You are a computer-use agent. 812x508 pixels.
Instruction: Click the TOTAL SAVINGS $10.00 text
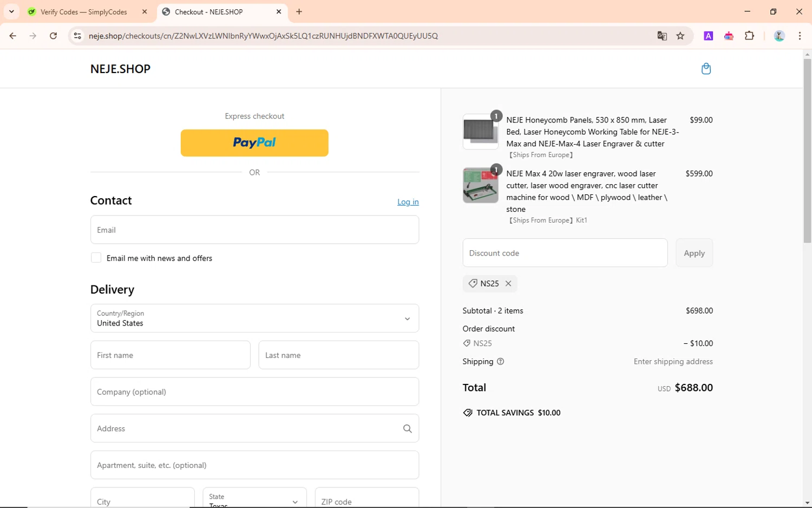[519, 413]
